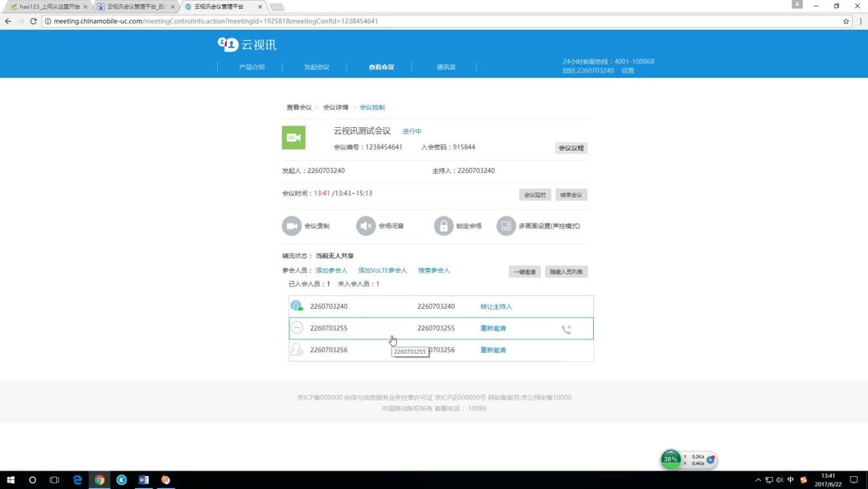Open Word from the taskbar
This screenshot has width=868, height=489.
click(143, 479)
